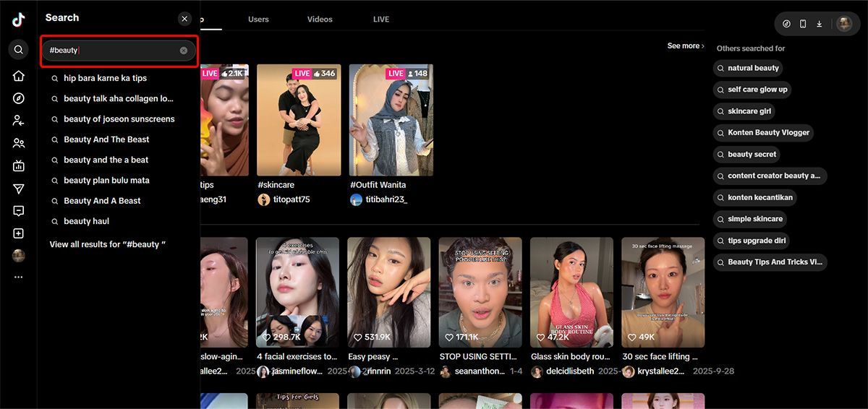Open username titibahri23_
The image size is (868, 409).
pos(387,199)
